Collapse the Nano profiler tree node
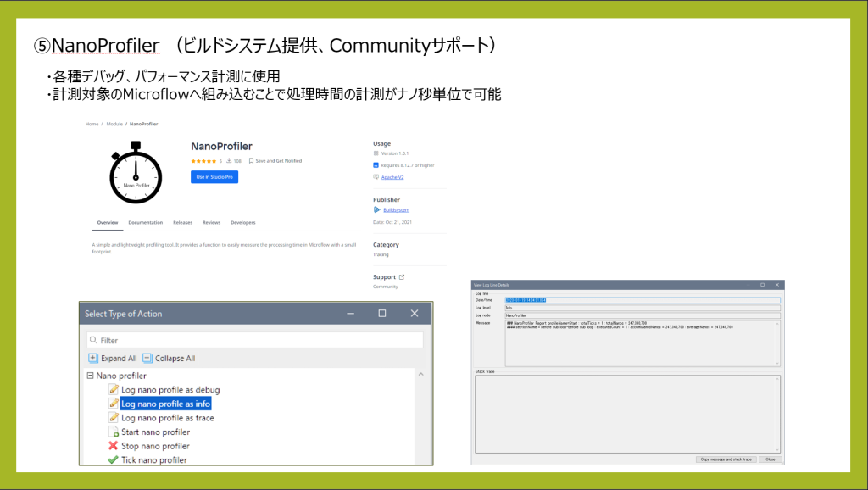Image resolution: width=868 pixels, height=490 pixels. [90, 376]
